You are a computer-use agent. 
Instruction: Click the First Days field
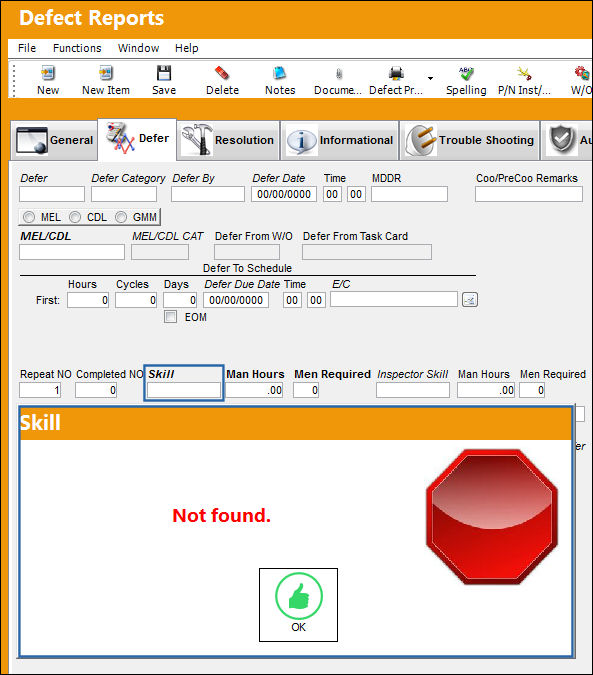click(x=180, y=300)
